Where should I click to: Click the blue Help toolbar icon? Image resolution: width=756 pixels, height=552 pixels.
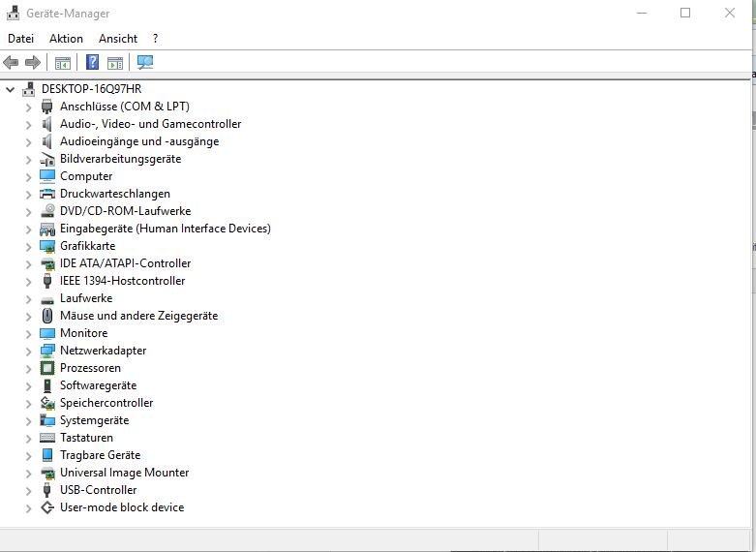(x=92, y=62)
